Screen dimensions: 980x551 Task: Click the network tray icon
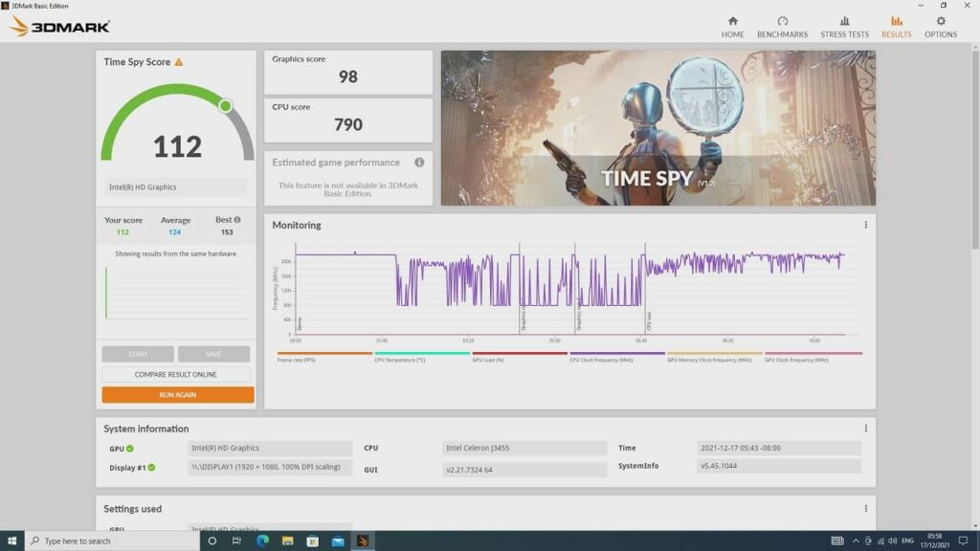click(880, 540)
